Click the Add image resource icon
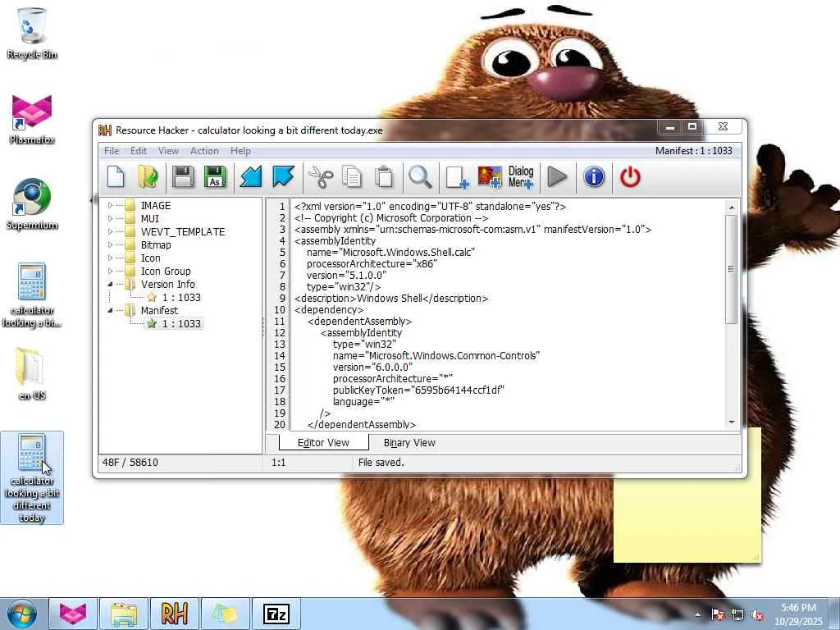 tap(490, 177)
